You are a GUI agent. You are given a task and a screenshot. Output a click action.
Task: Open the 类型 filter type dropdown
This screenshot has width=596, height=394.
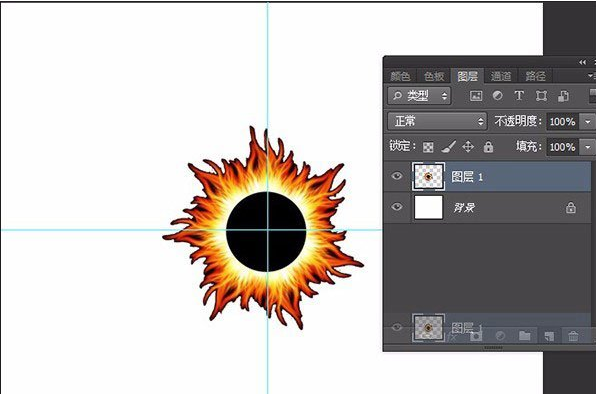[419, 96]
